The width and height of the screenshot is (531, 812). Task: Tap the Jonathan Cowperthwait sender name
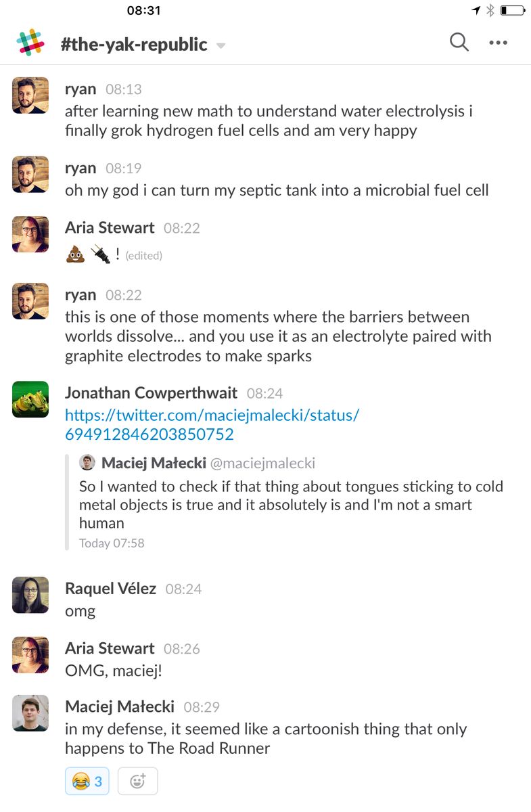pyautogui.click(x=151, y=392)
